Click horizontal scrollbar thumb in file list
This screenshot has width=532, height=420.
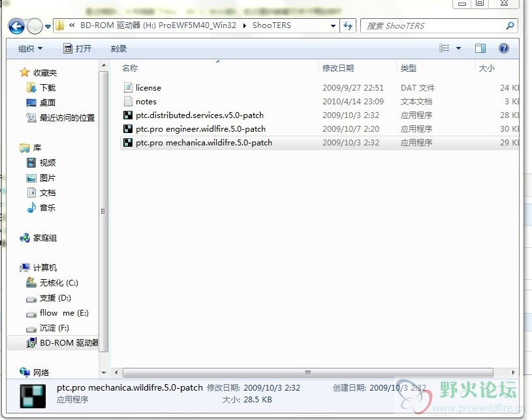pyautogui.click(x=307, y=372)
